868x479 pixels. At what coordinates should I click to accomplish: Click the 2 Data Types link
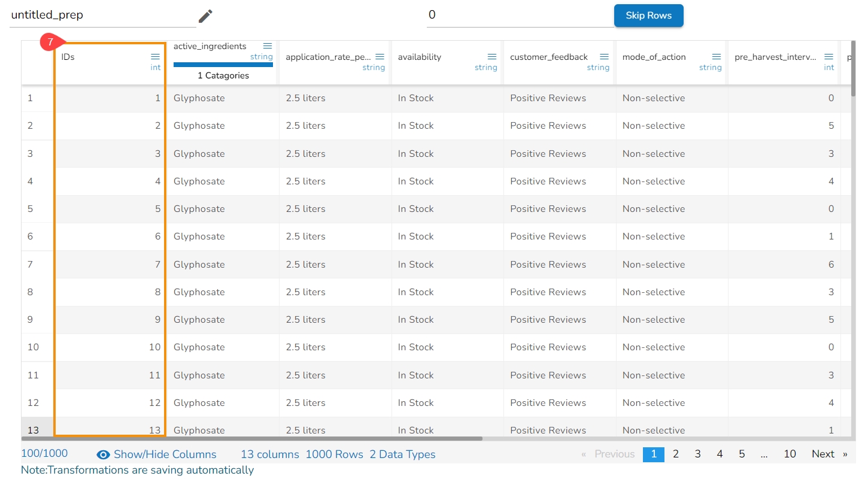tap(402, 454)
